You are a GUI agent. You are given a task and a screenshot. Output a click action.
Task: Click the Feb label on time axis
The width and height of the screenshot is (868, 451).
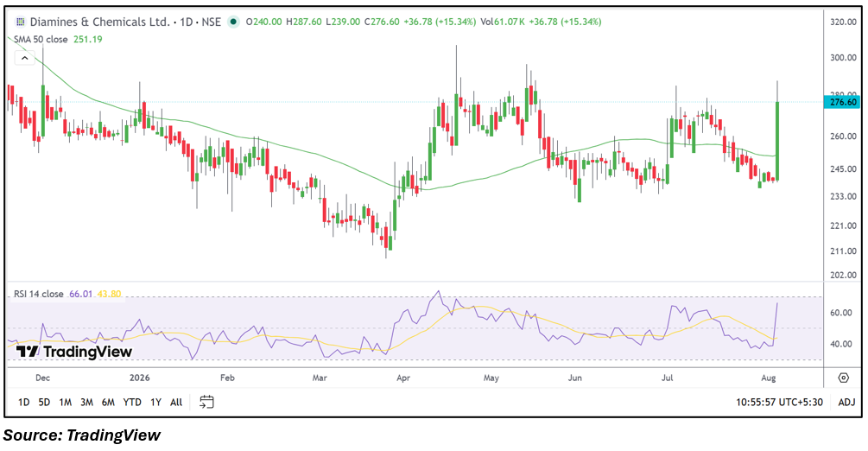pyautogui.click(x=227, y=378)
